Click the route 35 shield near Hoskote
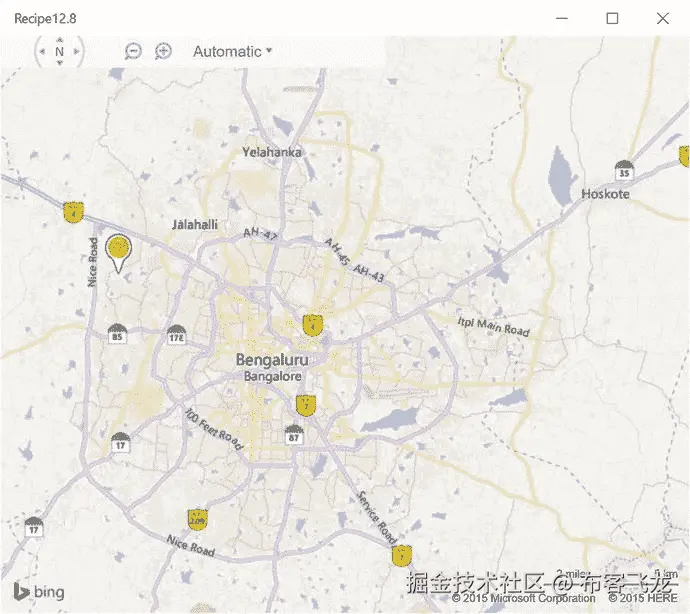690x614 pixels. click(624, 170)
